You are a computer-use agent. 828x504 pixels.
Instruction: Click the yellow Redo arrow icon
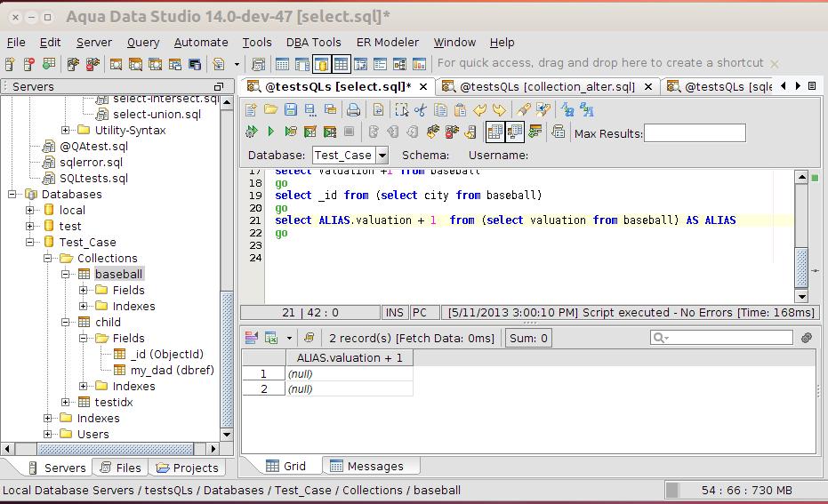(x=499, y=109)
